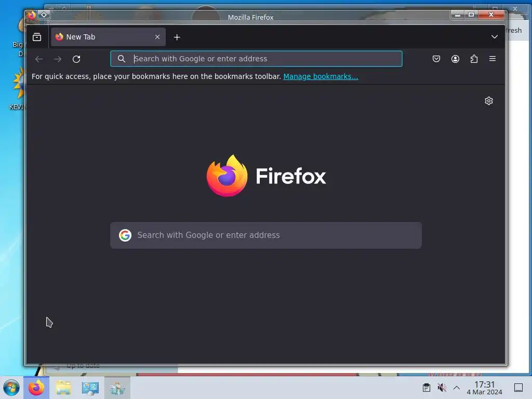Screen dimensions: 532x399
Task: Click the muted volume tray icon
Action: [442, 388]
